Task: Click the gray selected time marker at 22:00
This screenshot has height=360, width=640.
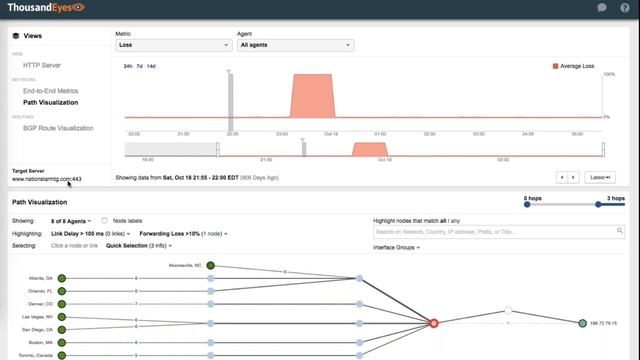Action: click(231, 102)
